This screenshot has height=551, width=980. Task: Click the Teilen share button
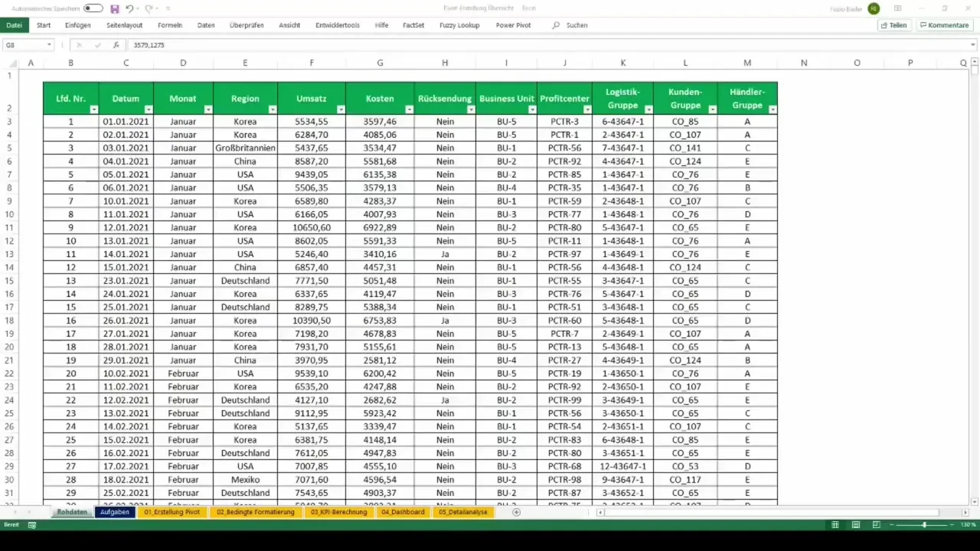pos(893,25)
